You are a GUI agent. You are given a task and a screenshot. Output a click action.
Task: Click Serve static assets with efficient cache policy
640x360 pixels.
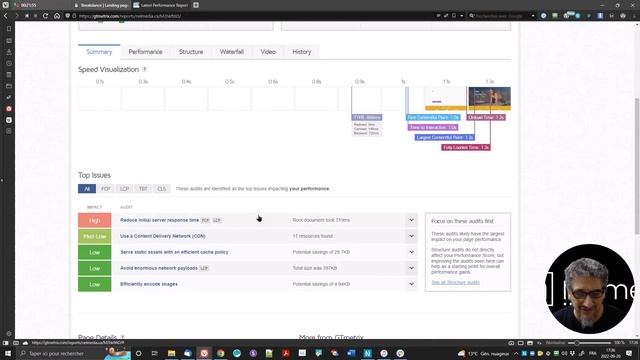coord(174,252)
